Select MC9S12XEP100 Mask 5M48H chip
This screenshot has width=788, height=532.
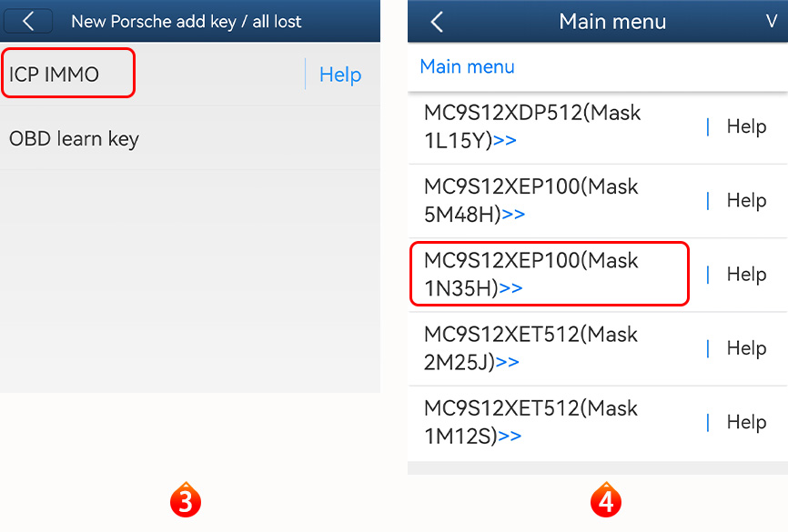[532, 200]
